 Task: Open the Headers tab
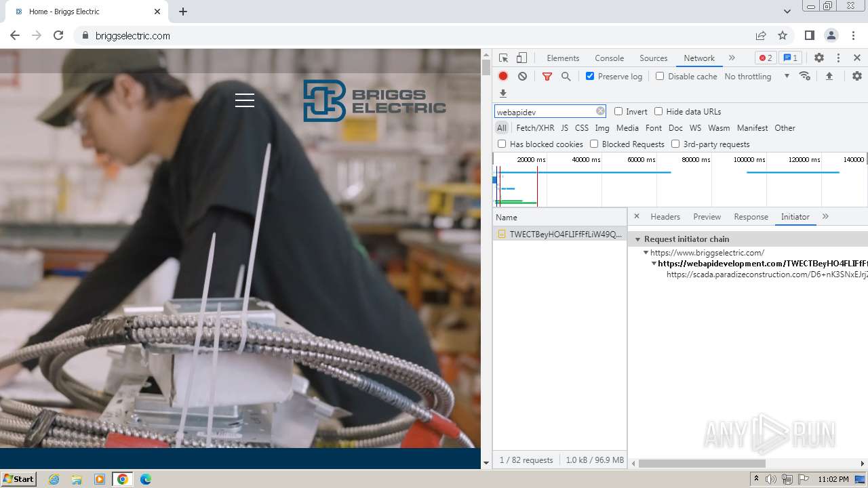pos(665,217)
